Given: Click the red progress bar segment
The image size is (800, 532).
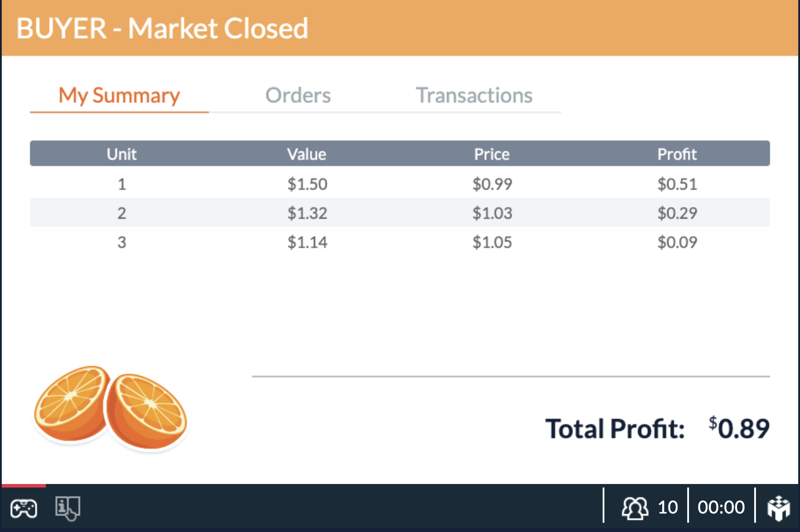Looking at the screenshot, I should [x=24, y=486].
